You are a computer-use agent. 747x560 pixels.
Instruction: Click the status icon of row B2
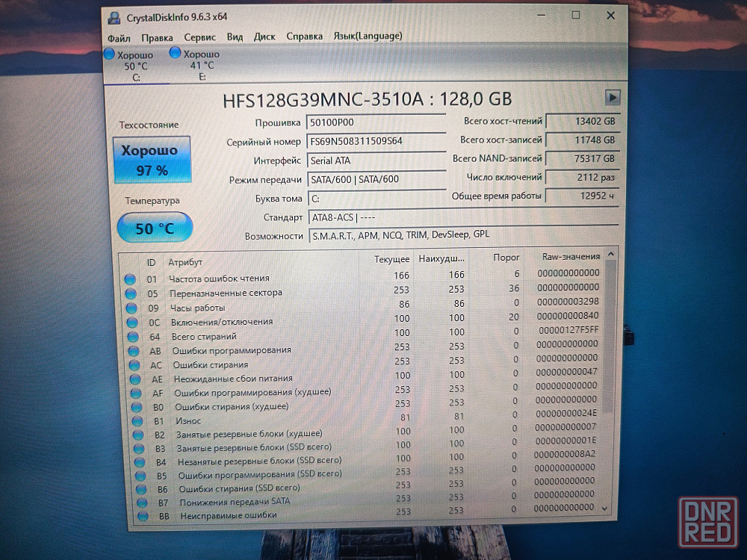(x=138, y=435)
